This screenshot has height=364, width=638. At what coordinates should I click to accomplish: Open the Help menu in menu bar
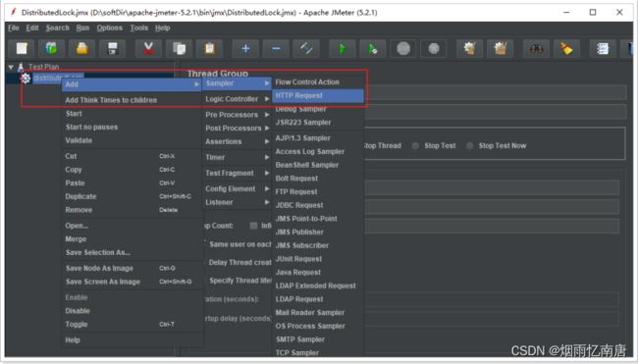click(x=162, y=27)
